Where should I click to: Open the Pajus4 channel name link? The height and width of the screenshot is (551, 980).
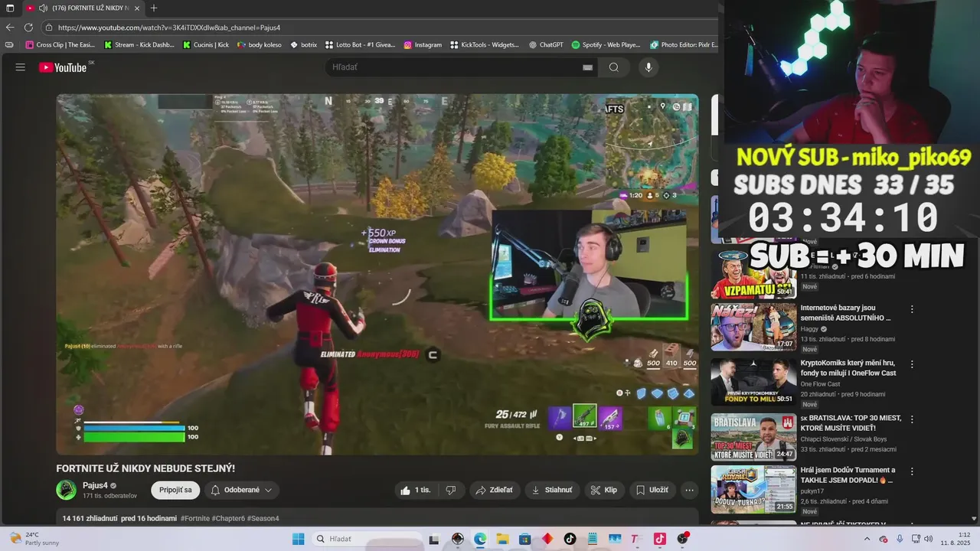click(x=95, y=485)
